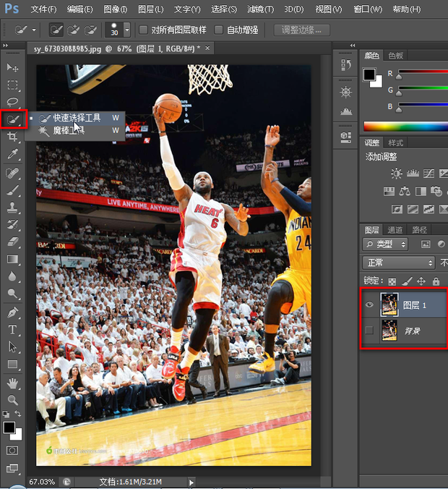Select the Eyedropper tool

pyautogui.click(x=12, y=154)
